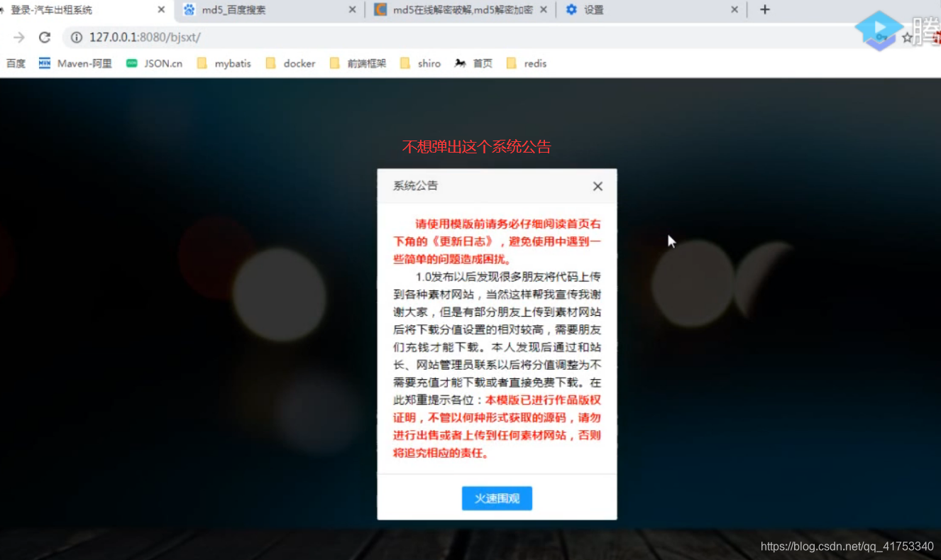Close the 系统公告 dialog with the X
This screenshot has width=941, height=560.
click(x=598, y=186)
